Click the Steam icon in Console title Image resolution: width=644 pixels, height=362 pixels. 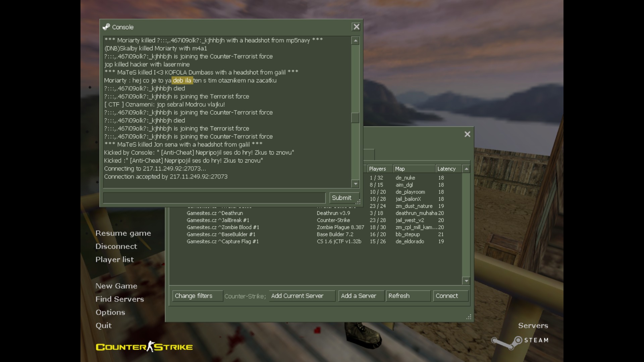(x=106, y=27)
